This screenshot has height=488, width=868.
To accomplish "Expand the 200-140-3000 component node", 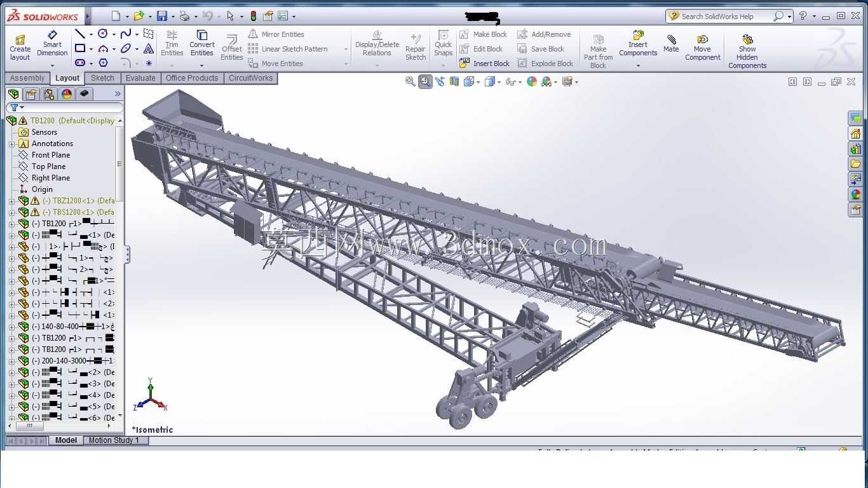I will tap(11, 361).
